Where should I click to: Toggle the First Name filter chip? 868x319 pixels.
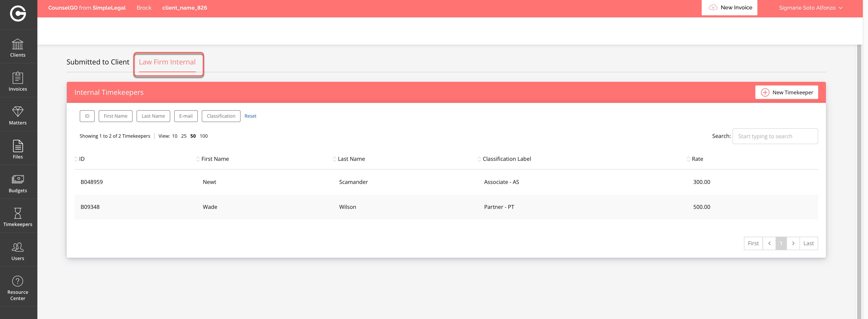115,116
